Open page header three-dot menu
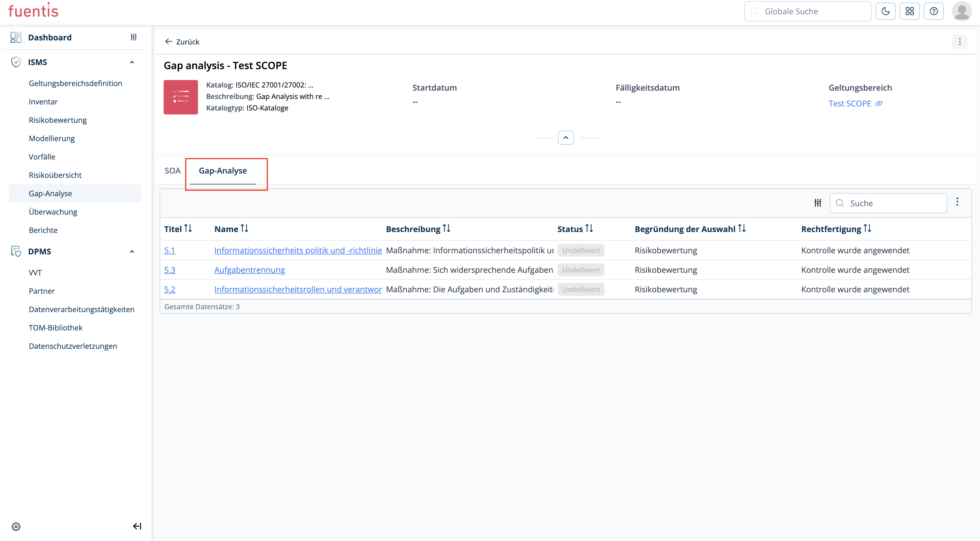Image resolution: width=980 pixels, height=541 pixels. pyautogui.click(x=959, y=42)
